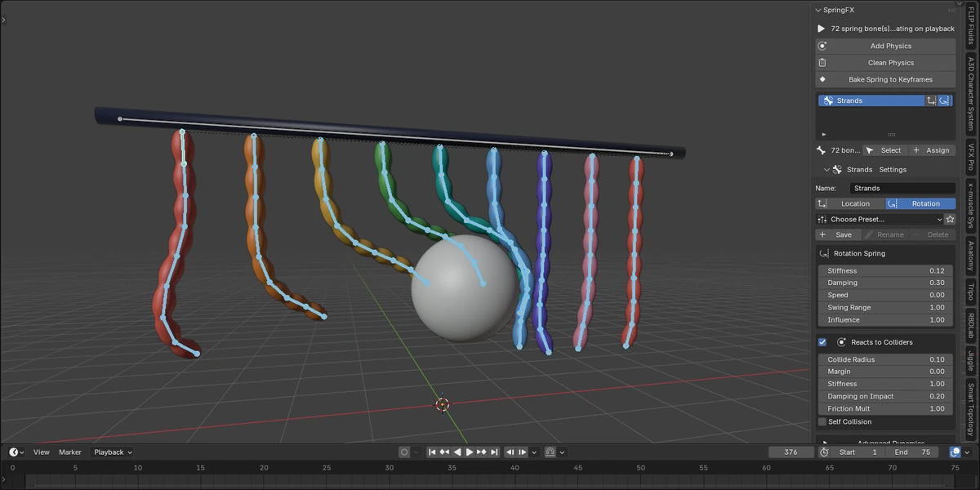Open the timeline editor type menu
Image resolution: width=980 pixels, height=490 pixels.
(16, 452)
